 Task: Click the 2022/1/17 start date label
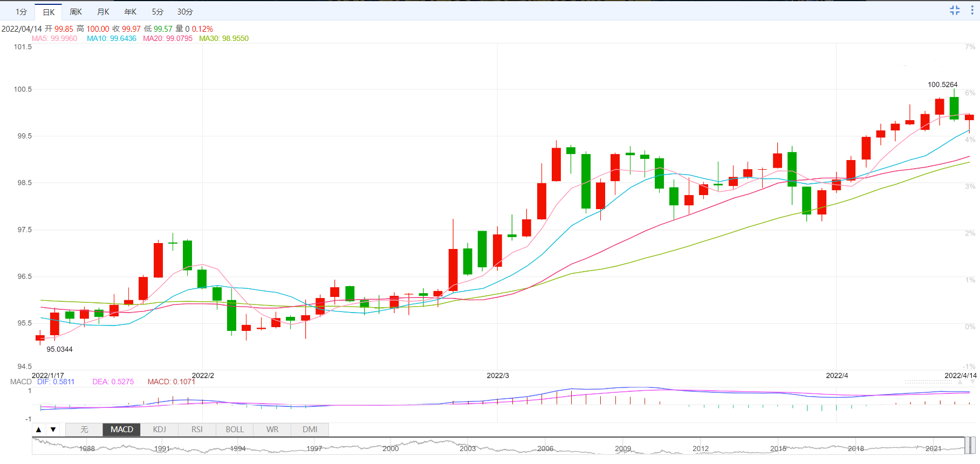(48, 375)
